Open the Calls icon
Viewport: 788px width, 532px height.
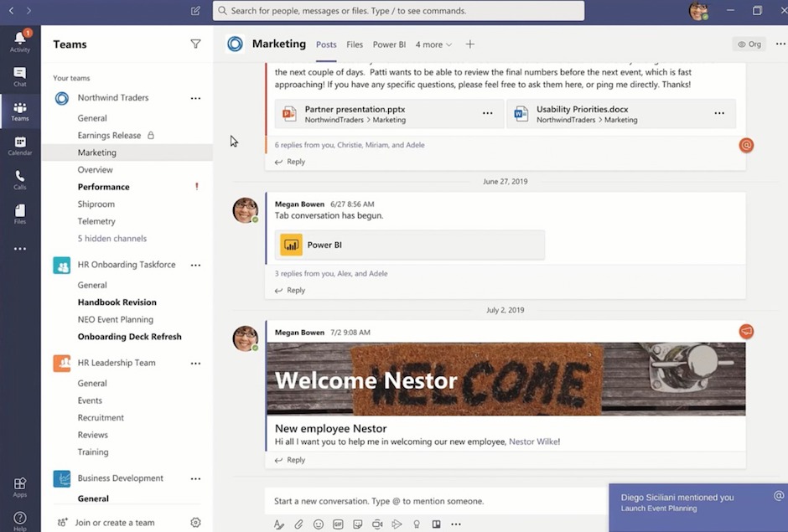click(x=20, y=180)
